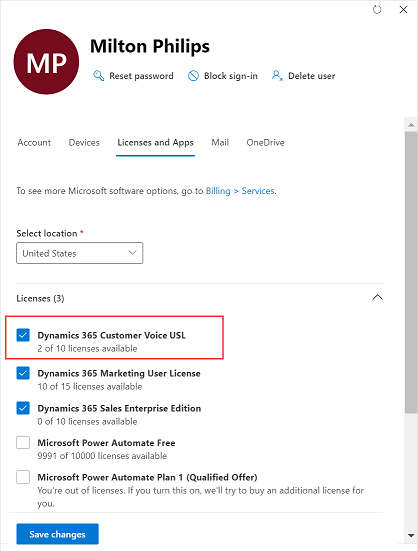The height and width of the screenshot is (551, 418).
Task: Click the Milton Philips name heading
Action: (x=150, y=47)
